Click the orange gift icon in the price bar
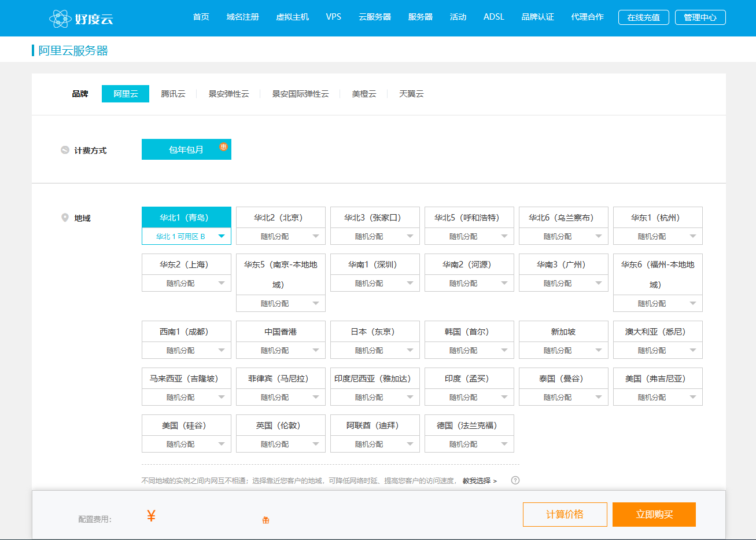The image size is (756, 540). point(266,520)
